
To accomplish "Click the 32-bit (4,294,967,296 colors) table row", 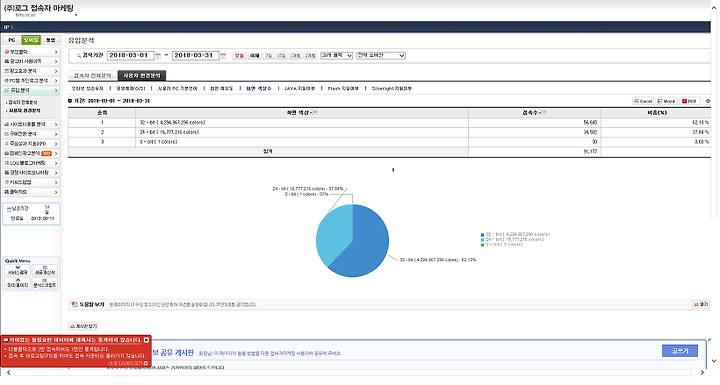I will coord(389,123).
